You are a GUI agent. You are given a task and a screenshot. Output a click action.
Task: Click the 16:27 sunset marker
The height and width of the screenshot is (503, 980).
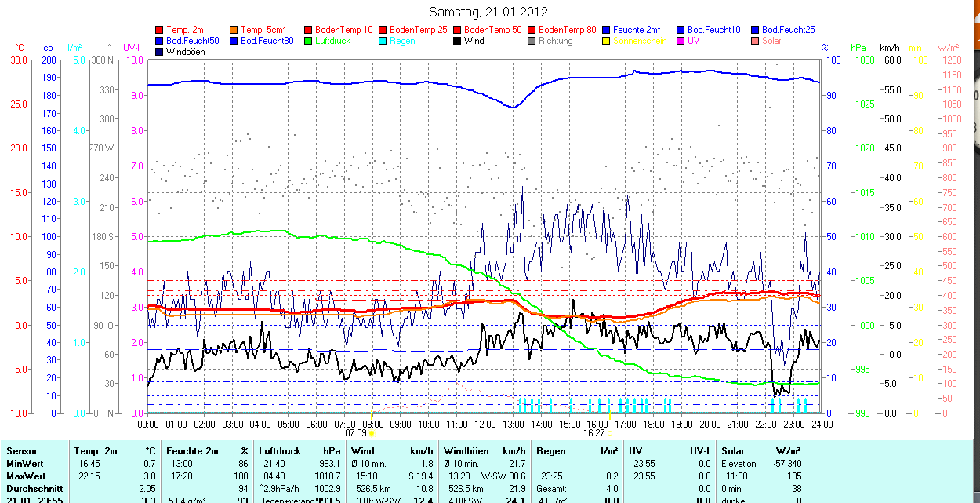pyautogui.click(x=594, y=432)
